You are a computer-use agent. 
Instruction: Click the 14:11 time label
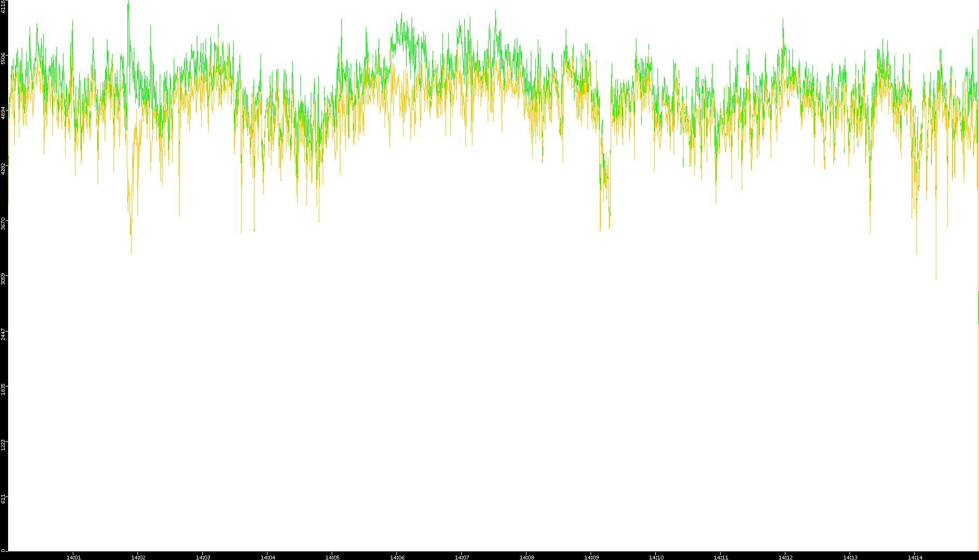click(721, 557)
